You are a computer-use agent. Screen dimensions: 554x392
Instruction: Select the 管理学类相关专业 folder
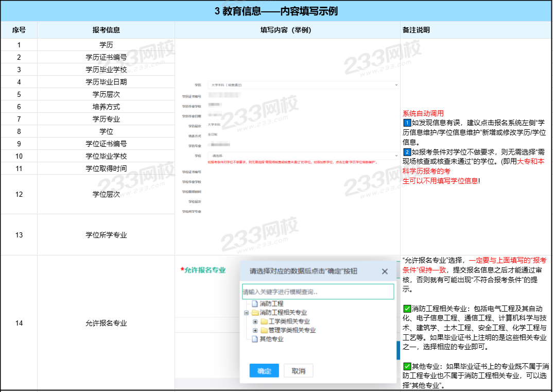tap(292, 330)
